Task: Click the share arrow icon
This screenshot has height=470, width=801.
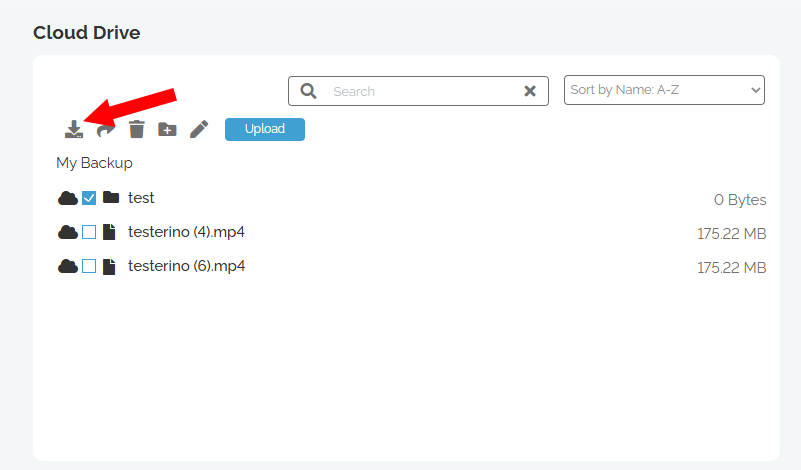Action: 106,130
